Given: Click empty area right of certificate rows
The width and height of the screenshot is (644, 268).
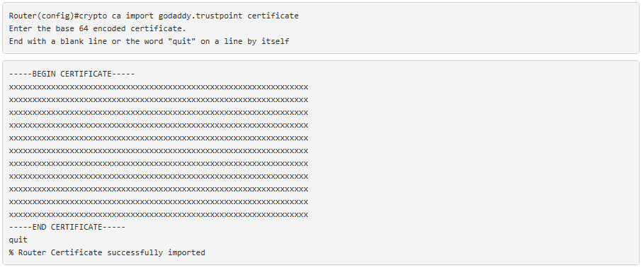Looking at the screenshot, I should click(x=473, y=151).
